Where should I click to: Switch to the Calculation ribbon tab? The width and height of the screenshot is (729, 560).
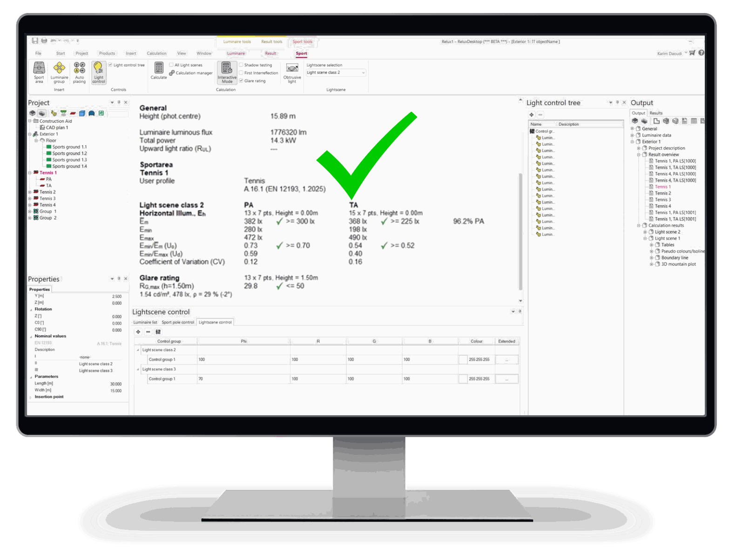pos(156,54)
